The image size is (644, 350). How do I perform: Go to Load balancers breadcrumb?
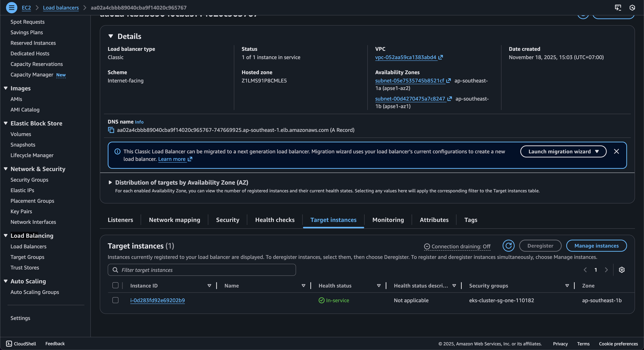pyautogui.click(x=61, y=7)
